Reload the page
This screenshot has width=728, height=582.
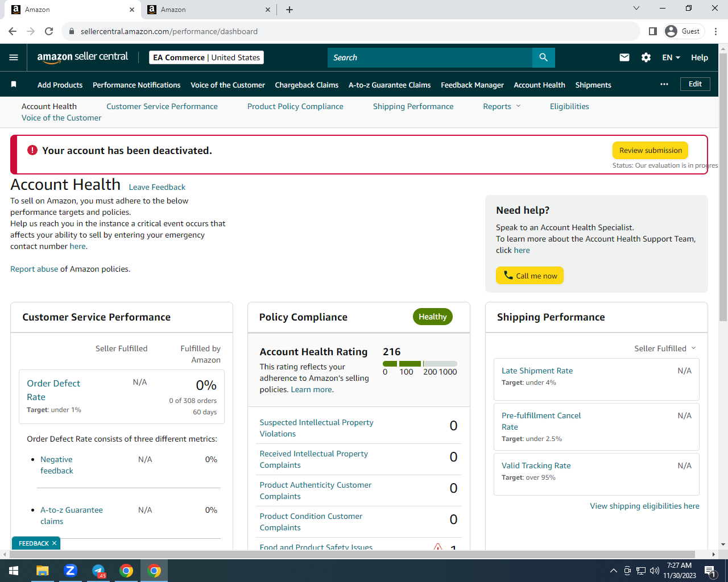click(49, 31)
